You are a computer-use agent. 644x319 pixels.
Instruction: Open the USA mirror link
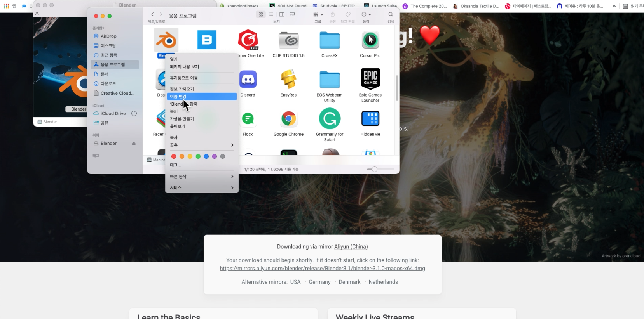tap(296, 282)
